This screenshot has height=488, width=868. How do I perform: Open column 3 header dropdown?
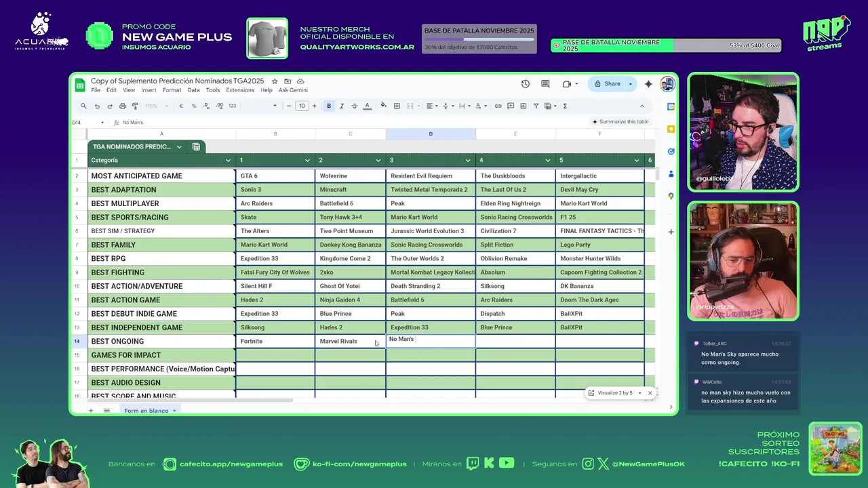tap(468, 161)
